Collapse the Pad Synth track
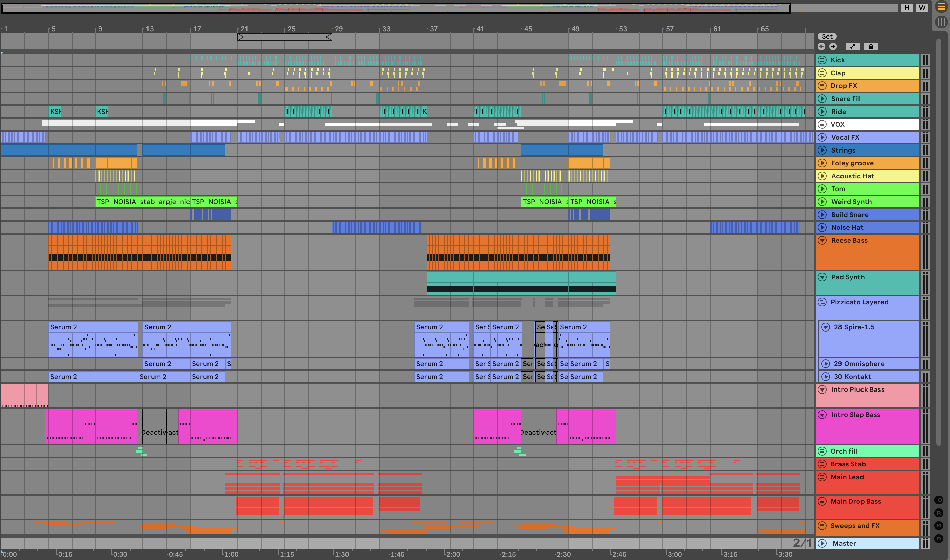Viewport: 950px width, 560px height. pos(823,277)
